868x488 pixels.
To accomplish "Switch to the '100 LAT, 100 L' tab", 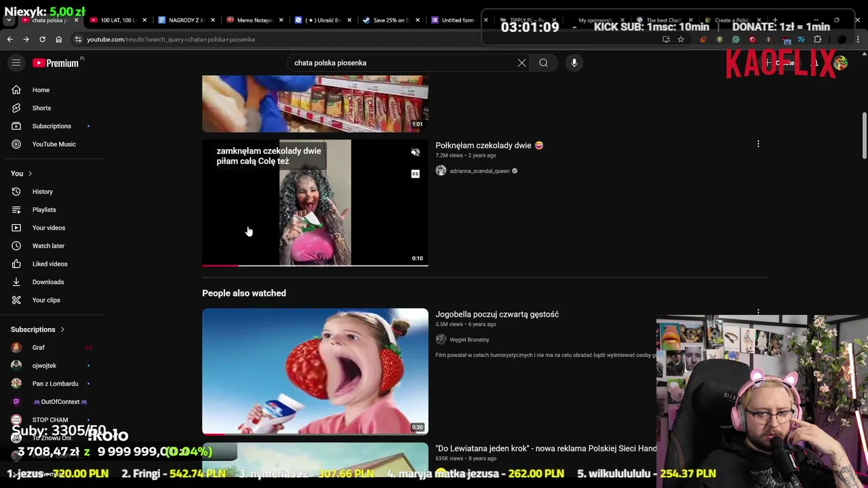I will click(x=119, y=20).
